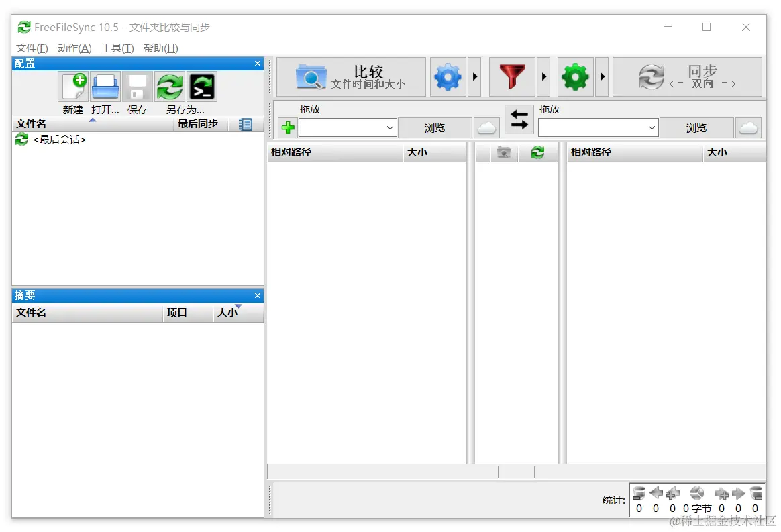Click left cloud storage icon
This screenshot has height=532, width=781.
point(486,128)
